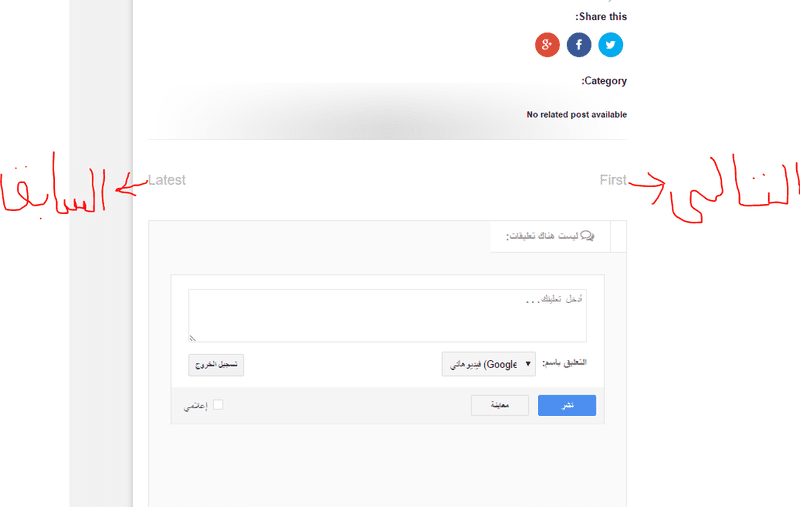Image resolution: width=800 pixels, height=507 pixels.
Task: Click the التعليق باسم label
Action: (x=565, y=364)
